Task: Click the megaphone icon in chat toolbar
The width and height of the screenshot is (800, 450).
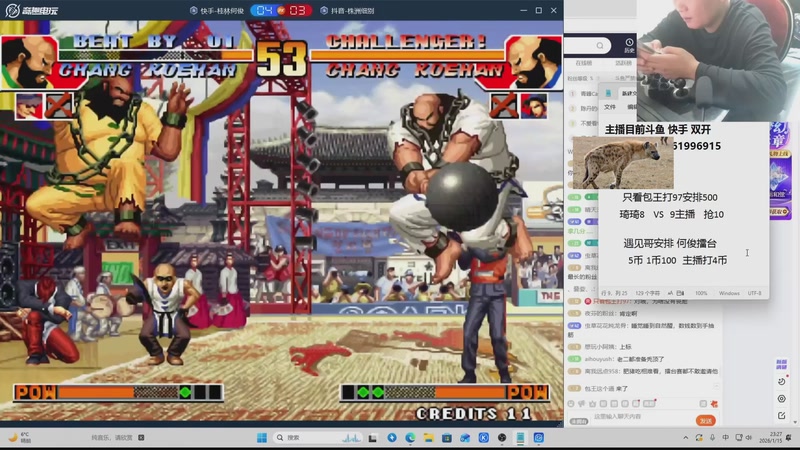Action: (x=582, y=404)
